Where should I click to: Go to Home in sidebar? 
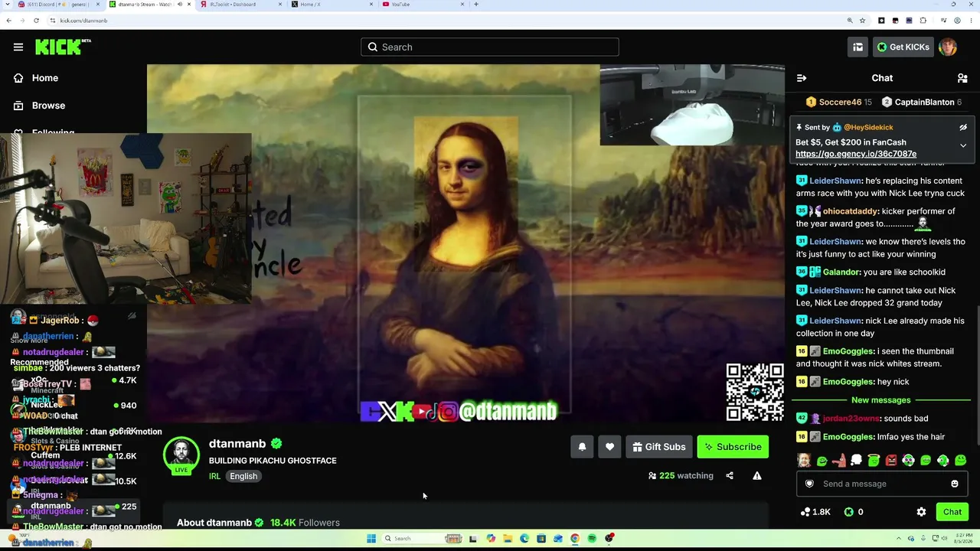[45, 78]
